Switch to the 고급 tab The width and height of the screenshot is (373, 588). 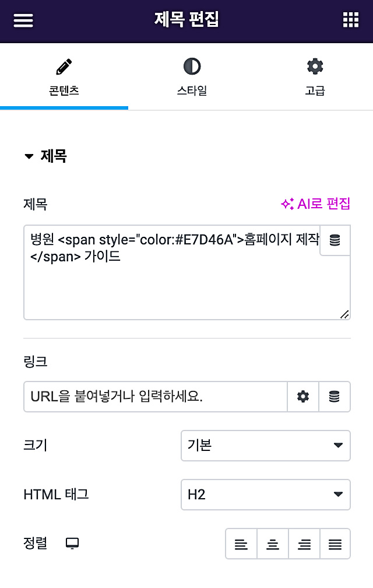pyautogui.click(x=315, y=77)
